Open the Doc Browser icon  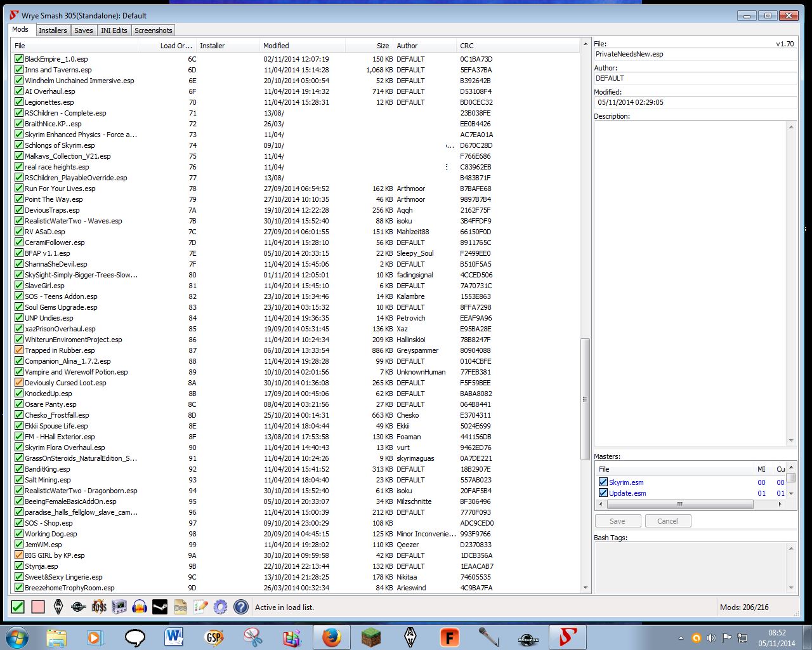click(180, 607)
